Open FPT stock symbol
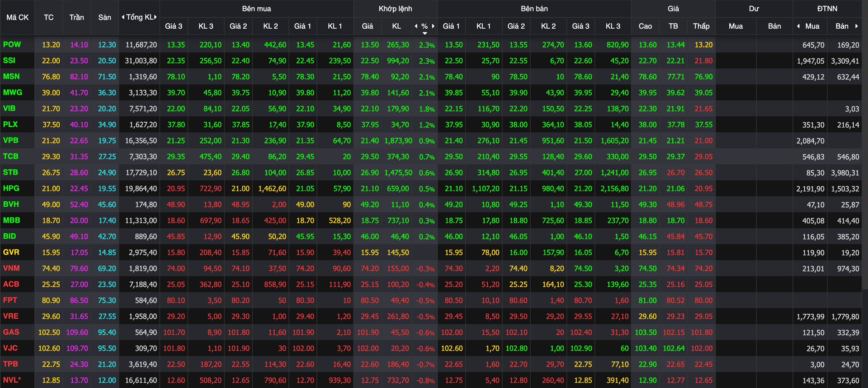868x388 pixels. click(10, 300)
